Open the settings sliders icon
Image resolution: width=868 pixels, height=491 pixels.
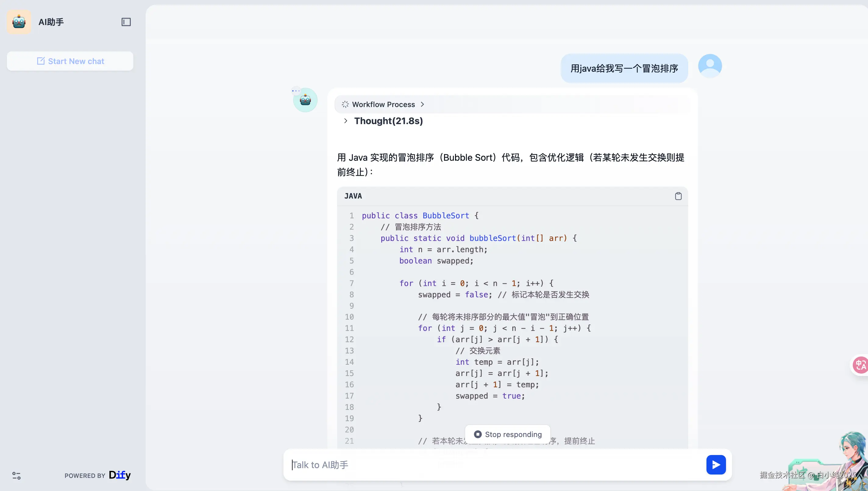pos(16,475)
